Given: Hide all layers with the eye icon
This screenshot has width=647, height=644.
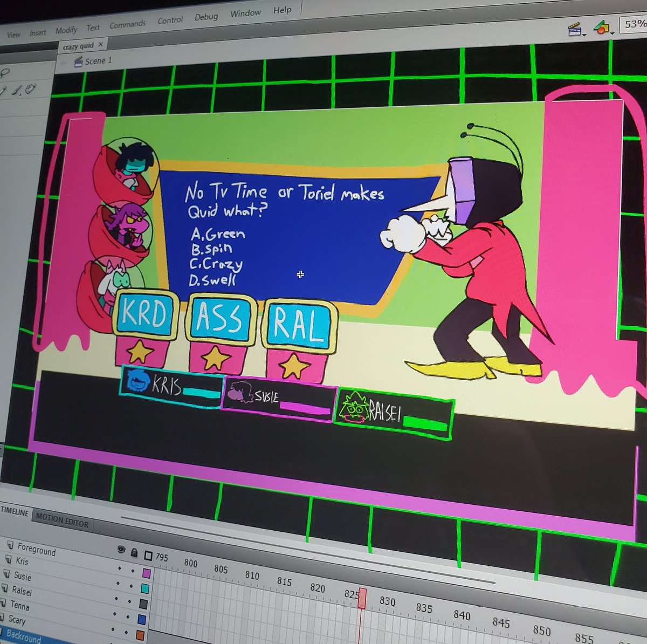Looking at the screenshot, I should (121, 550).
